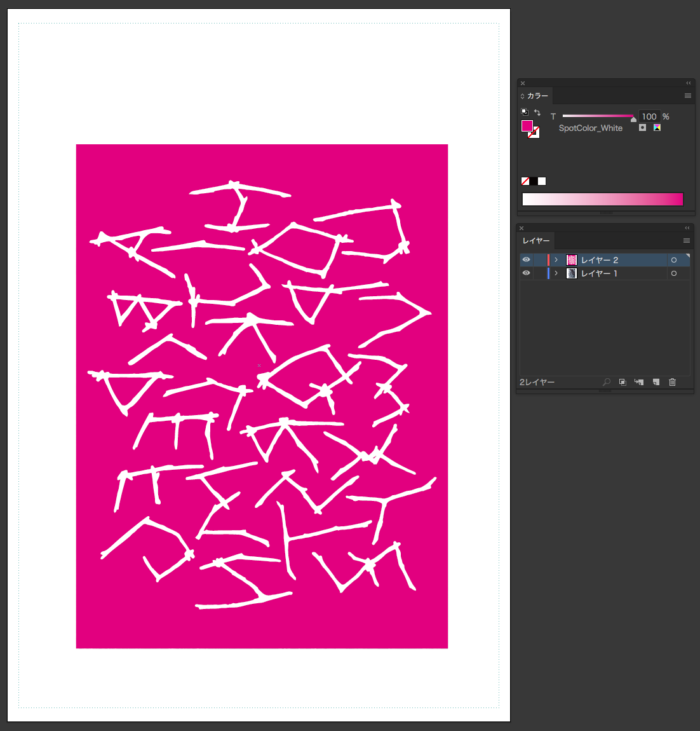
Task: Select the レイヤー 1 name
Action: click(599, 274)
